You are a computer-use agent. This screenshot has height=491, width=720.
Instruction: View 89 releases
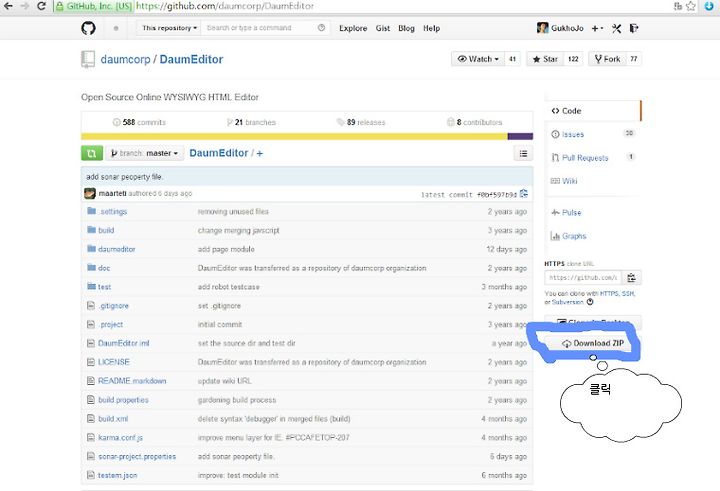point(361,122)
